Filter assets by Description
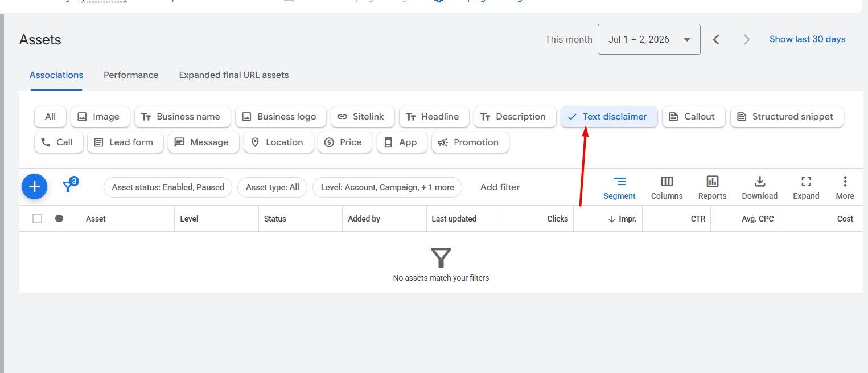Image resolution: width=868 pixels, height=373 pixels. click(515, 117)
